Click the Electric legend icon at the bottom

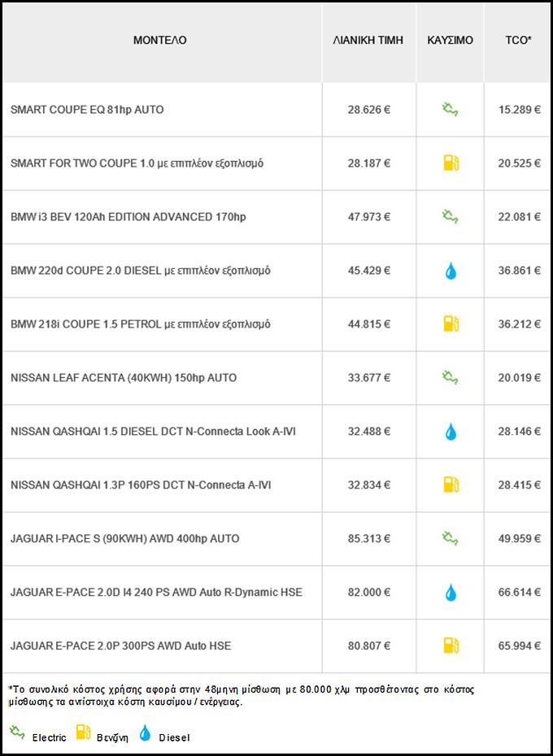tap(17, 733)
